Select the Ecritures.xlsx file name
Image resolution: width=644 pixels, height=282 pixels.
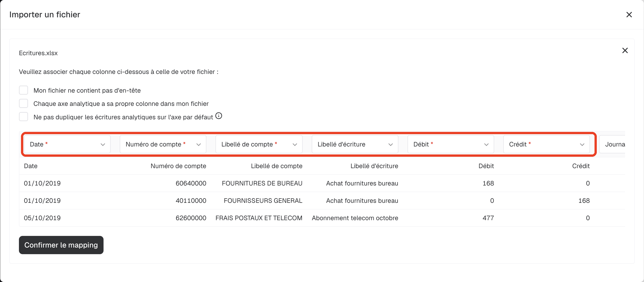[38, 53]
